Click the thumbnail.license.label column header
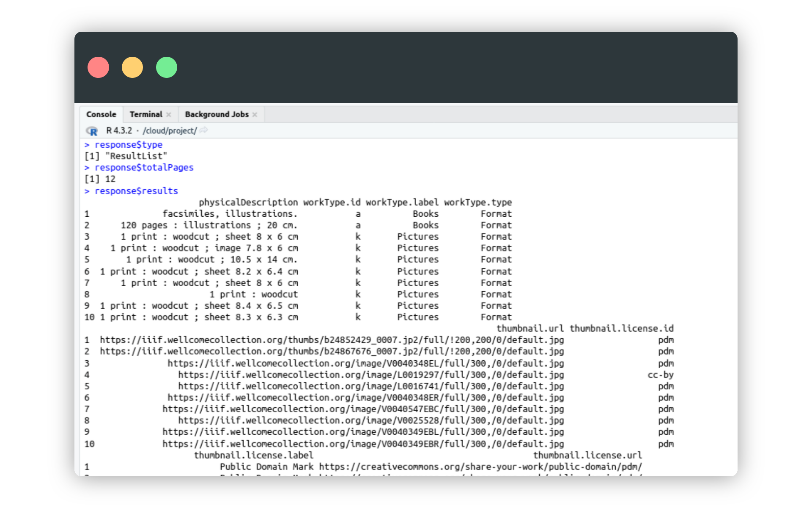 254,456
